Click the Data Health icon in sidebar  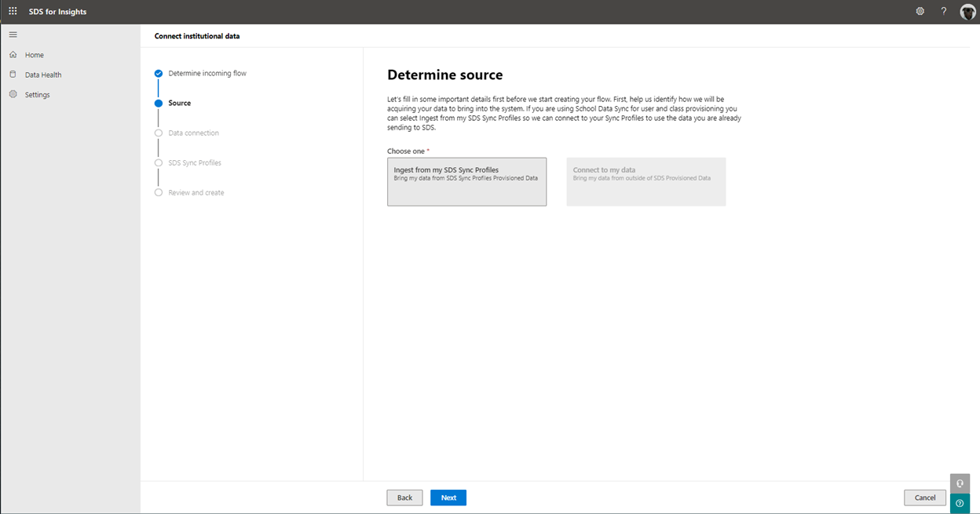tap(13, 75)
